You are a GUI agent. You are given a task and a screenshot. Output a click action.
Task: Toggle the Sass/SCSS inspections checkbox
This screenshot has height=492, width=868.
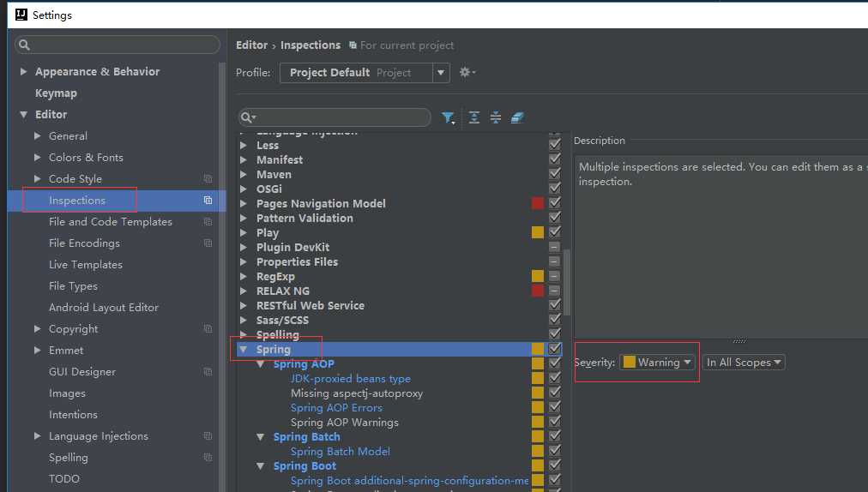point(555,320)
